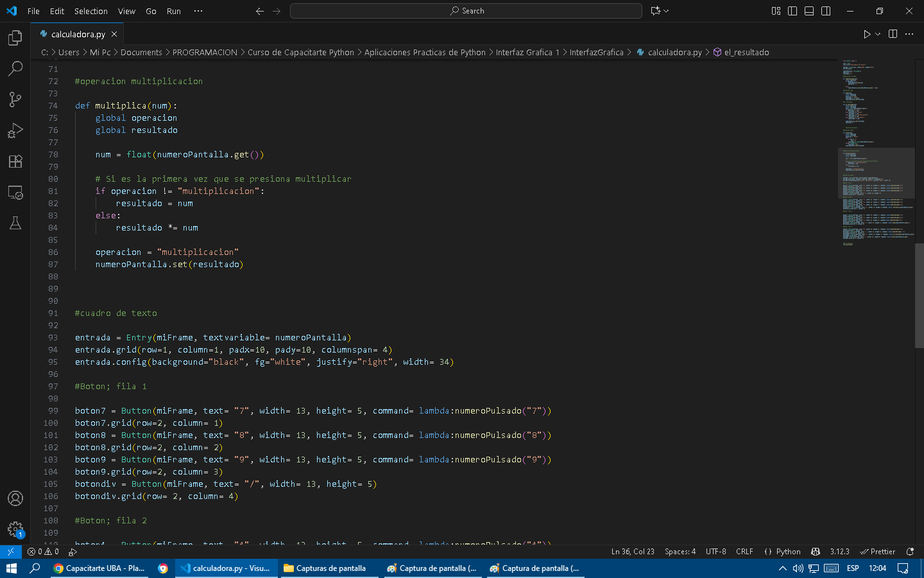Click the CRLF end-of-line indicator

(744, 552)
